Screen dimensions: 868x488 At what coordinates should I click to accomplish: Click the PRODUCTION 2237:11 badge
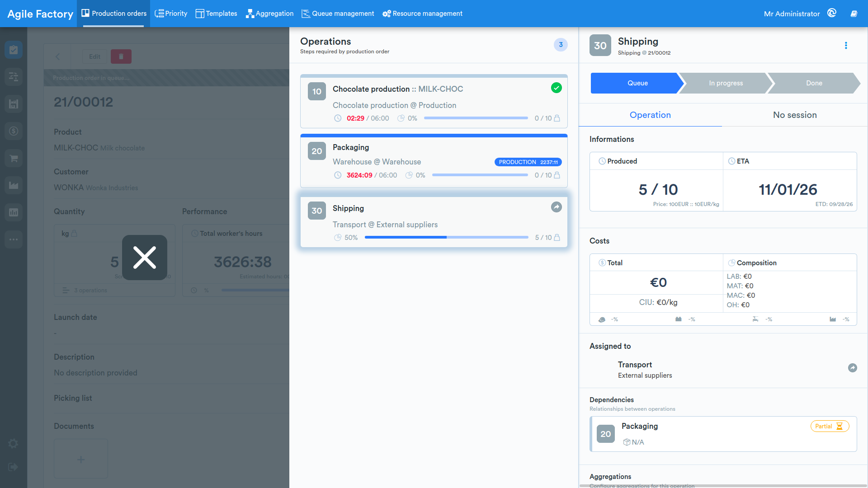(x=528, y=162)
